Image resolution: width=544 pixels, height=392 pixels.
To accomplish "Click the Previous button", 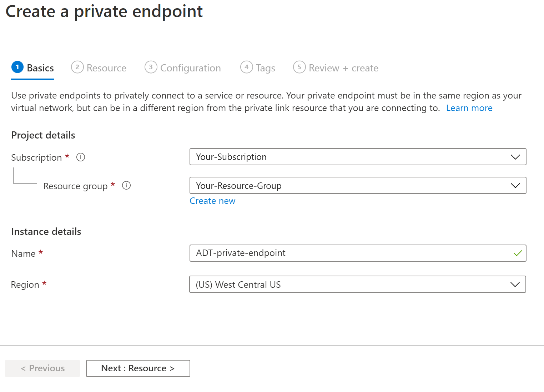I will tap(42, 368).
